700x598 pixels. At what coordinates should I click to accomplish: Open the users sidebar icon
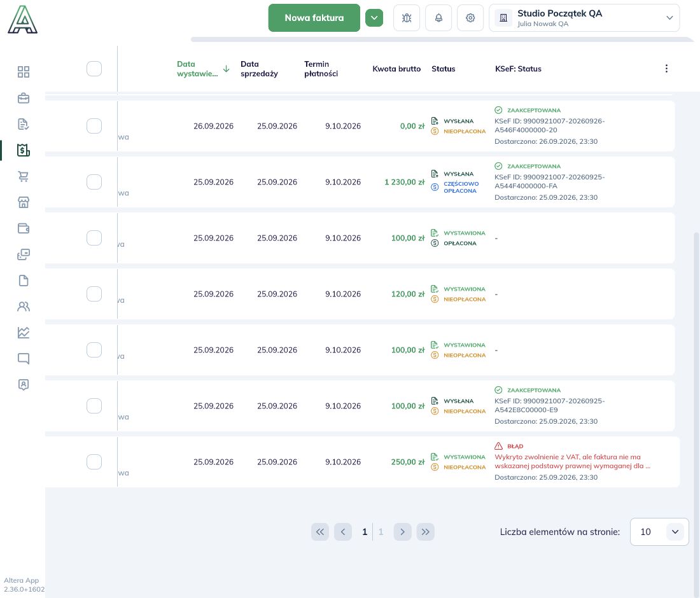(x=23, y=306)
